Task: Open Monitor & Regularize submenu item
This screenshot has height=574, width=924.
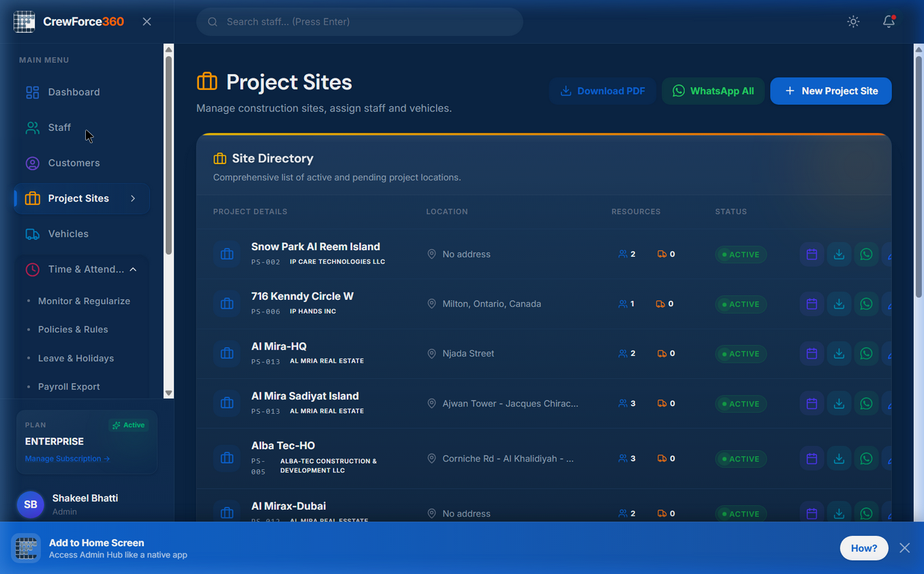Action: click(84, 301)
